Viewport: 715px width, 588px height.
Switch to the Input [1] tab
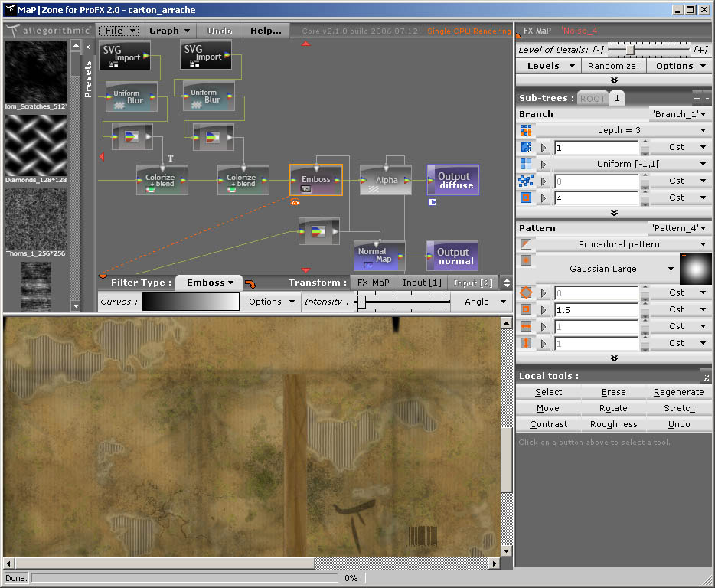(x=423, y=283)
